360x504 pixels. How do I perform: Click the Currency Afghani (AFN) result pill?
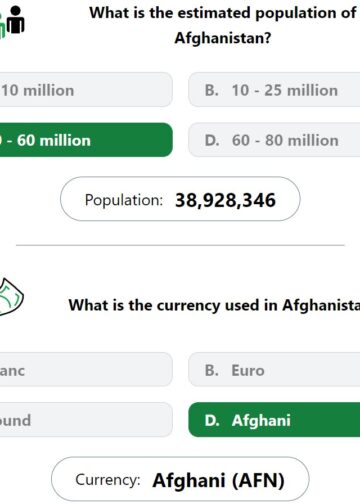click(180, 479)
